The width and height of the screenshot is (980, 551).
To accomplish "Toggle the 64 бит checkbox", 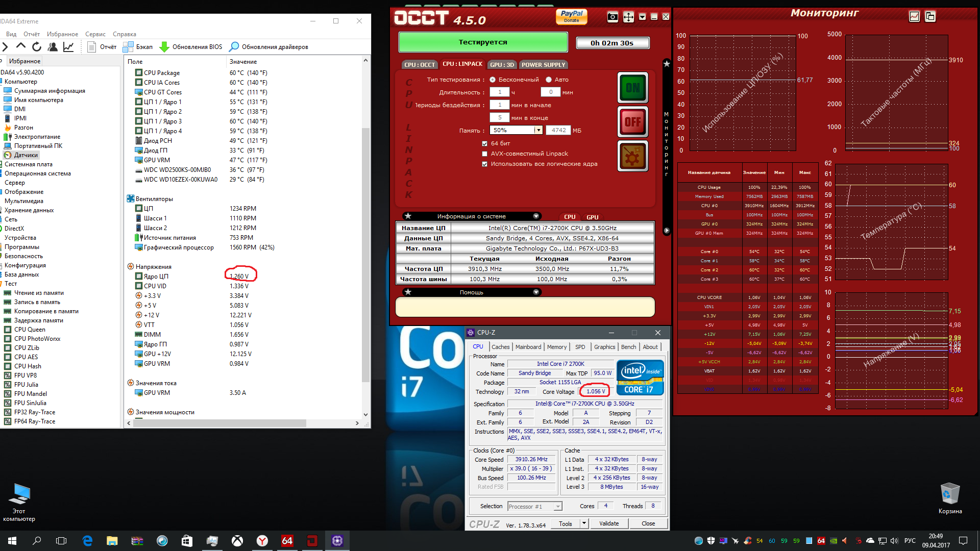I will click(484, 143).
